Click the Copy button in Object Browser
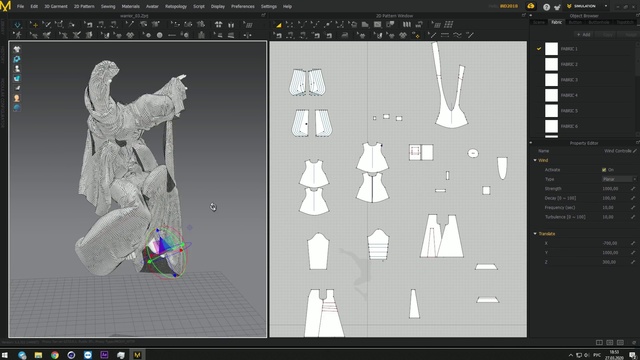The width and height of the screenshot is (640, 360). (x=607, y=35)
